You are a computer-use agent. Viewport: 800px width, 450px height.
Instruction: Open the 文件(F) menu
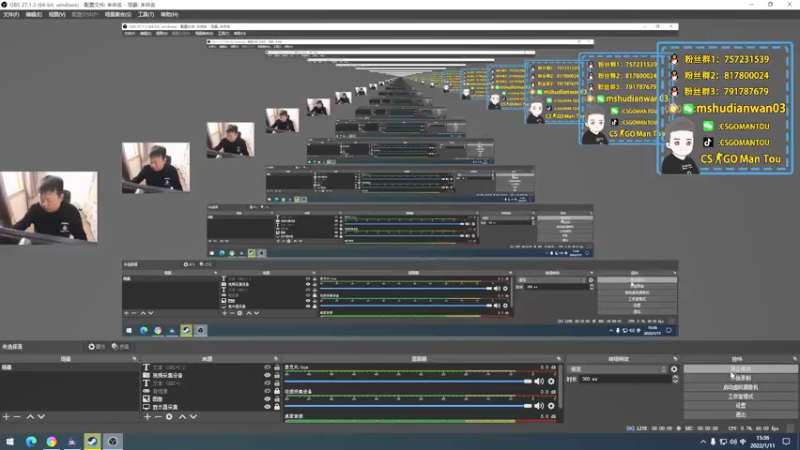point(11,15)
